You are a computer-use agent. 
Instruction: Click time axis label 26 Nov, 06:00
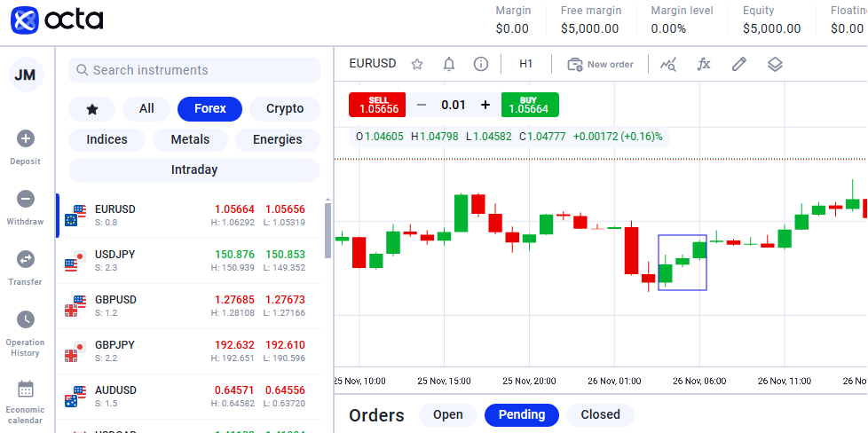tap(699, 381)
